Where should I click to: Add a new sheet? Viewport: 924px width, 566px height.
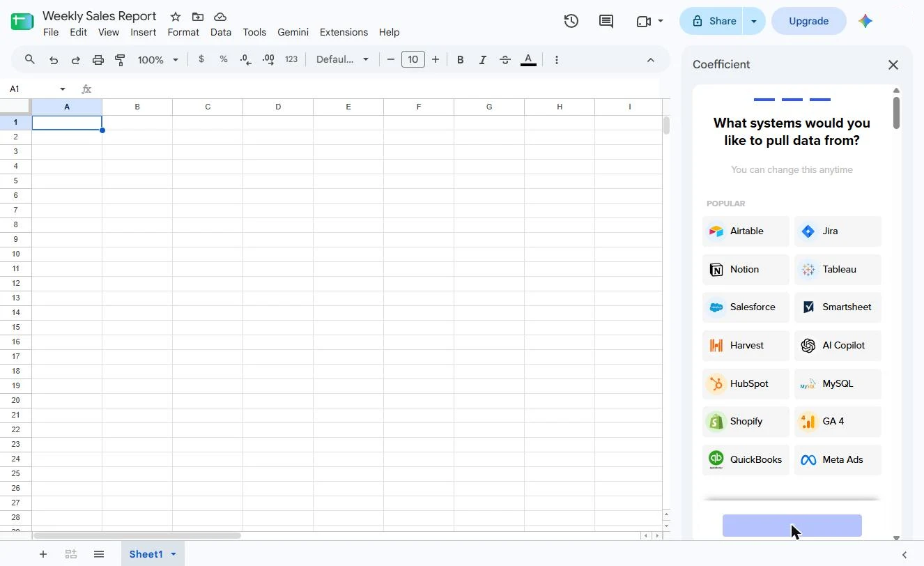click(x=43, y=554)
